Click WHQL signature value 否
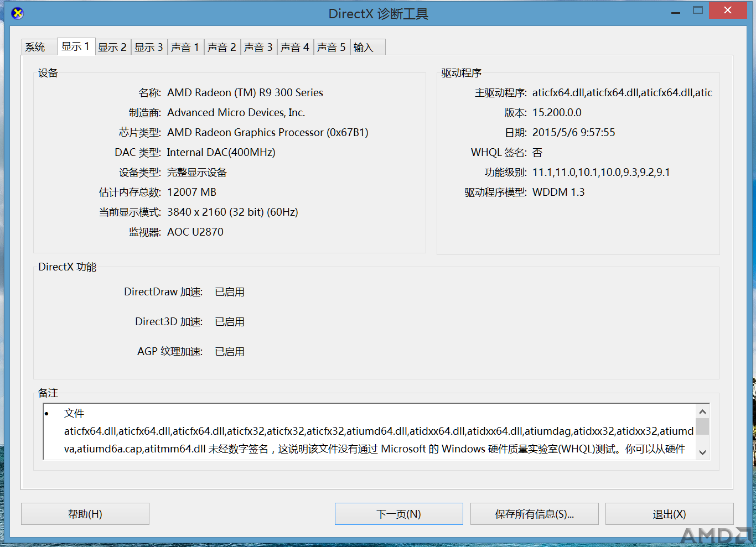 [537, 153]
